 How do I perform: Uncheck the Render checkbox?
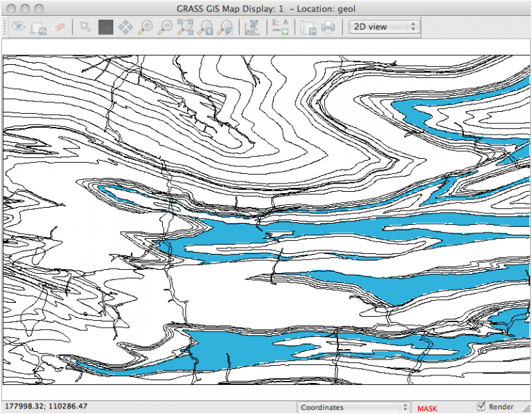pyautogui.click(x=481, y=406)
